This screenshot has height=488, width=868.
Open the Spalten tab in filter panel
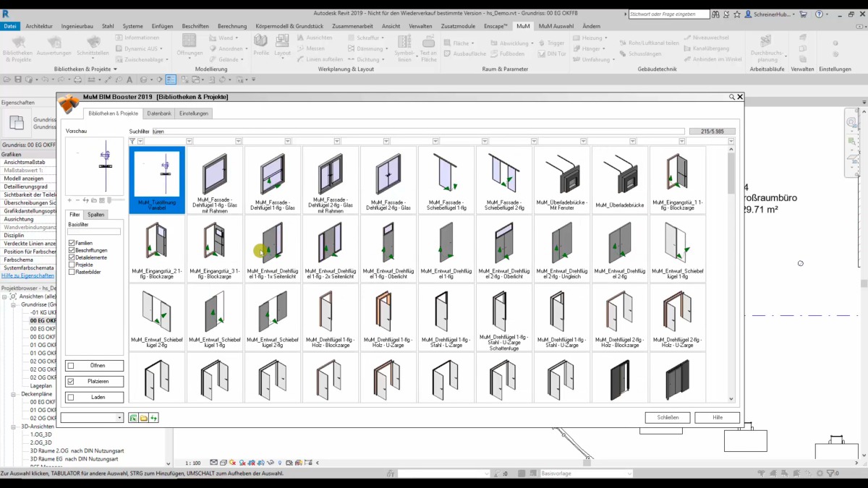coord(95,215)
